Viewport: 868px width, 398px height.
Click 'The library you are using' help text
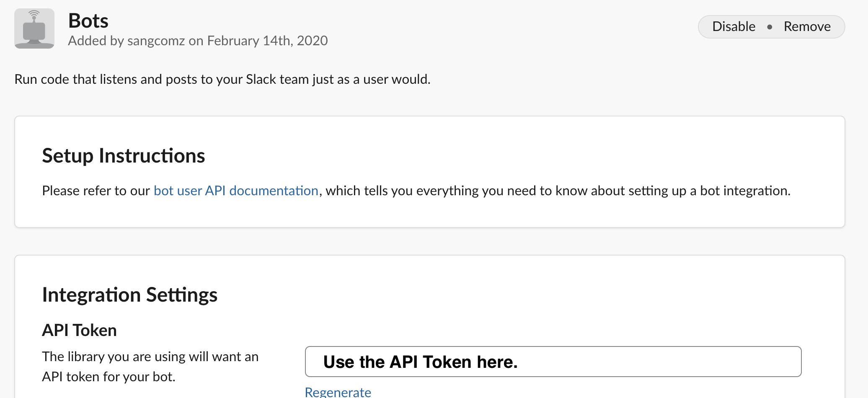tap(150, 367)
